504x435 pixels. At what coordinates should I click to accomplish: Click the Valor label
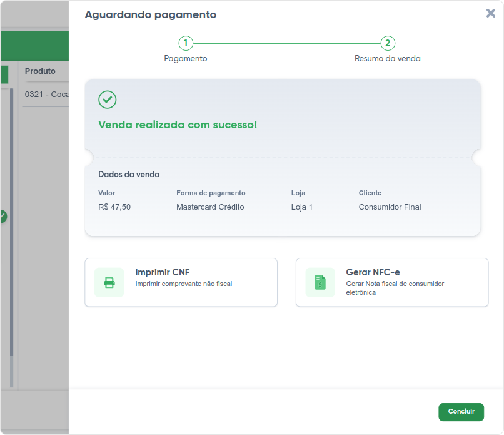coord(107,193)
